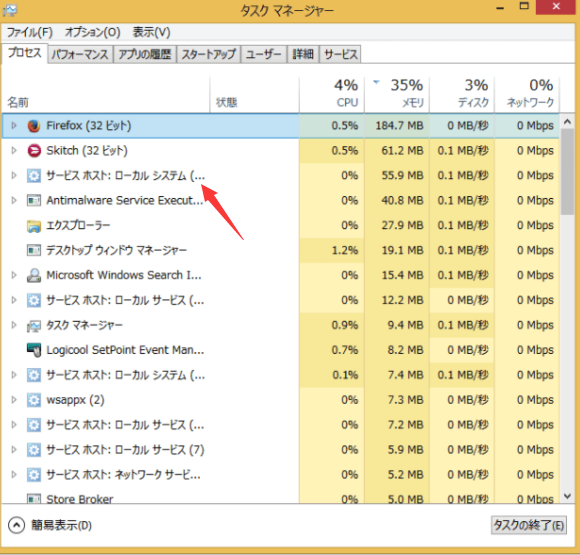Expand the wsappx (2) group
The height and width of the screenshot is (555, 580).
14,400
